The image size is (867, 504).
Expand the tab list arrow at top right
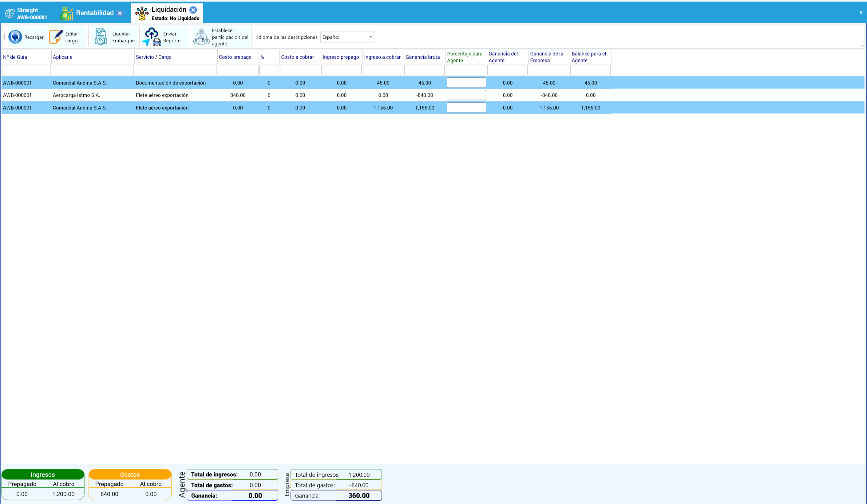861,13
